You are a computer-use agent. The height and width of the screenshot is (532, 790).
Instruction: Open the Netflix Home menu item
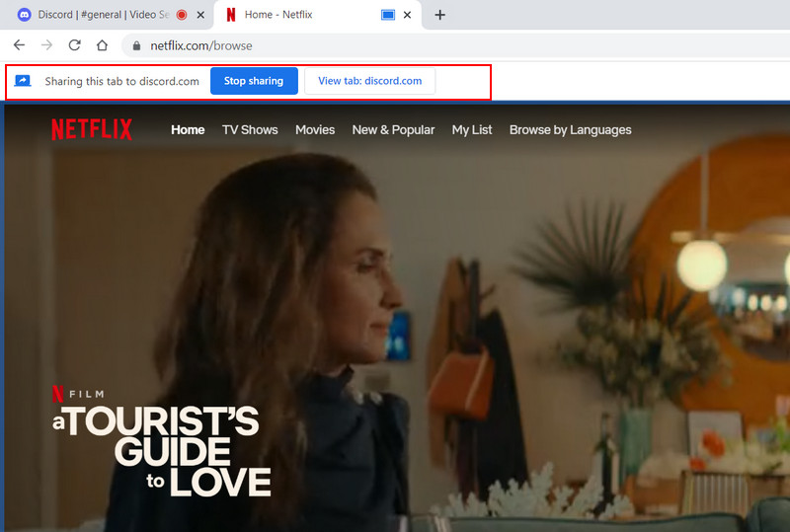[188, 130]
